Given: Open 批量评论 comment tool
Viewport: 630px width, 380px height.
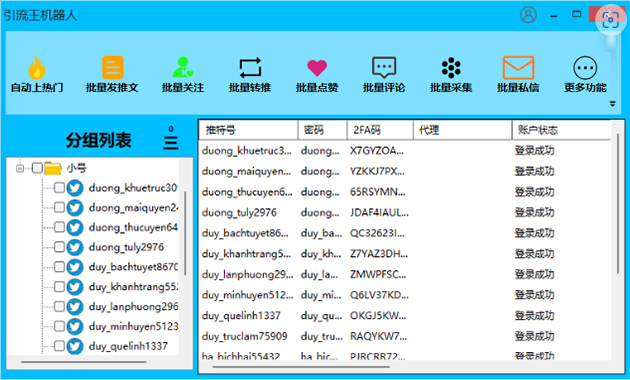Looking at the screenshot, I should point(384,74).
